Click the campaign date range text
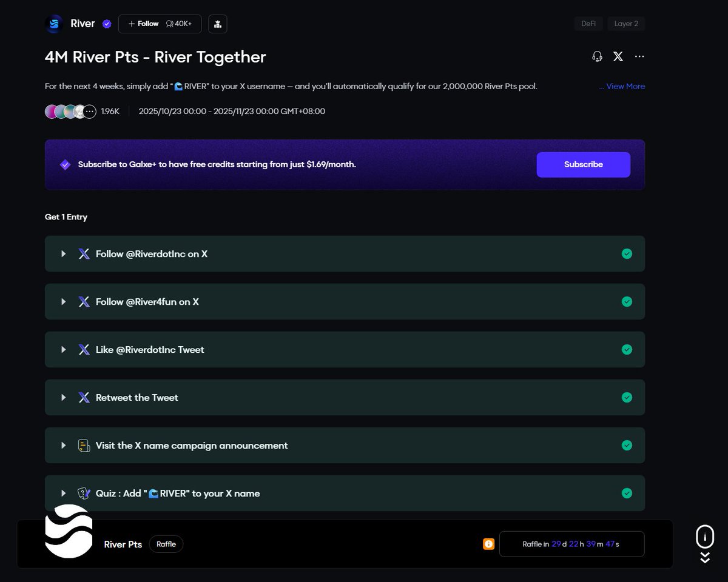 pyautogui.click(x=232, y=112)
